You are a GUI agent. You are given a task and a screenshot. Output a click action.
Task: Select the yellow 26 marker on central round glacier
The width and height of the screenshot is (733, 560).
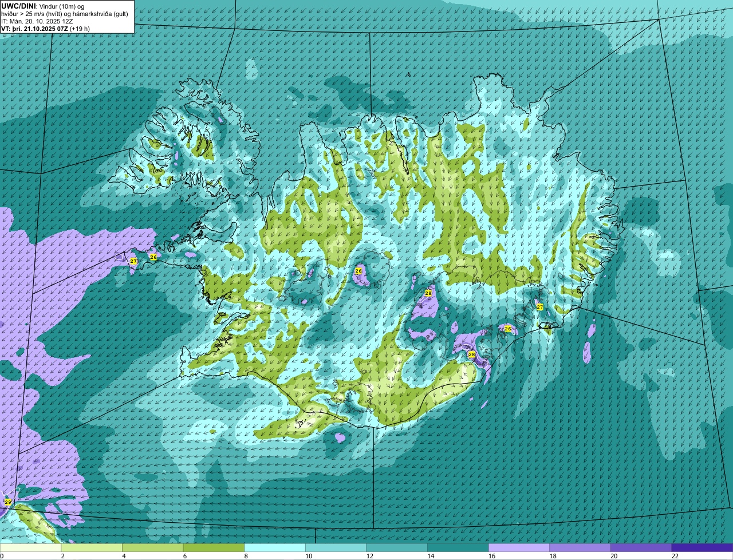click(358, 271)
